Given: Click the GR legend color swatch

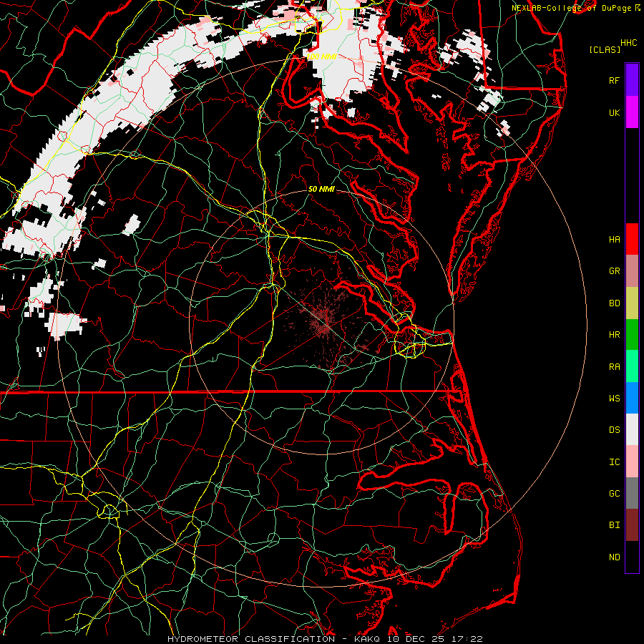Looking at the screenshot, I should (632, 271).
